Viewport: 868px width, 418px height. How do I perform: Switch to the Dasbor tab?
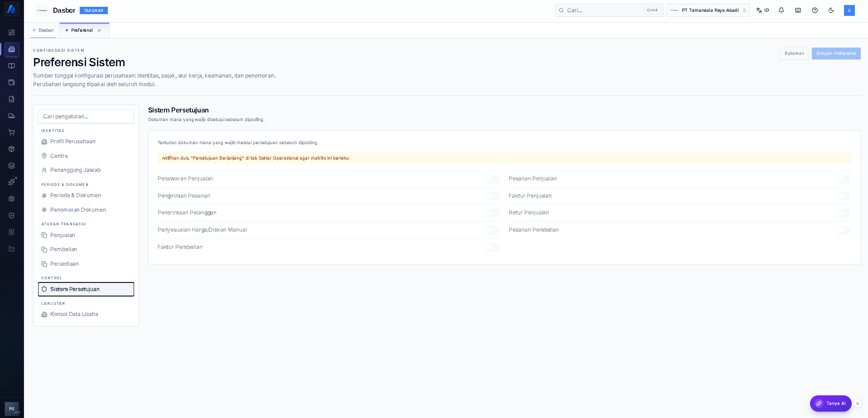(43, 30)
